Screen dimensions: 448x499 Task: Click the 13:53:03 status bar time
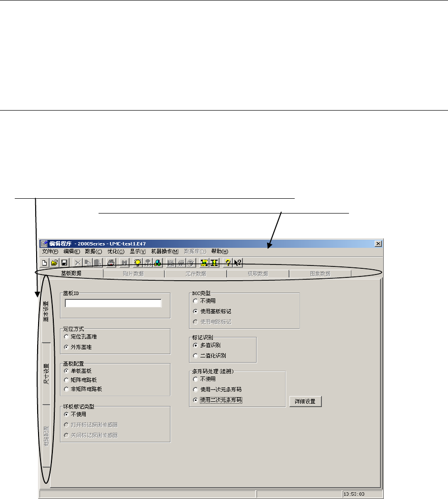(354, 494)
